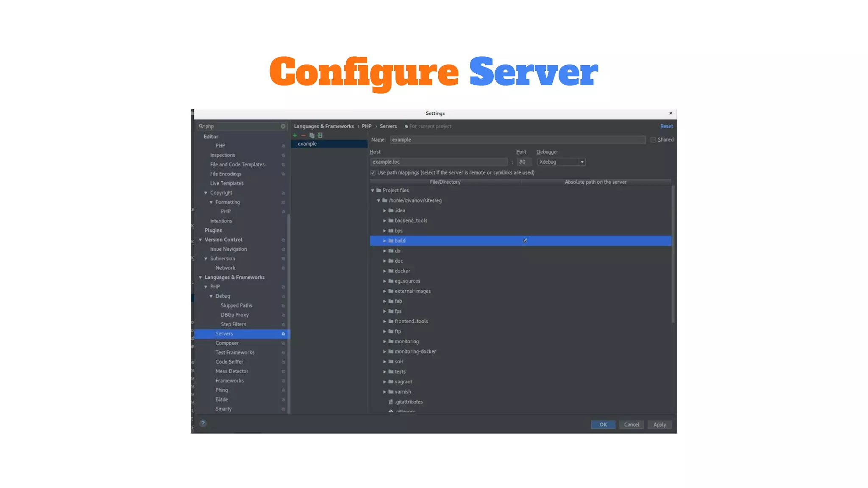Click the edit pencil icon in build row
The width and height of the screenshot is (868, 488).
525,241
